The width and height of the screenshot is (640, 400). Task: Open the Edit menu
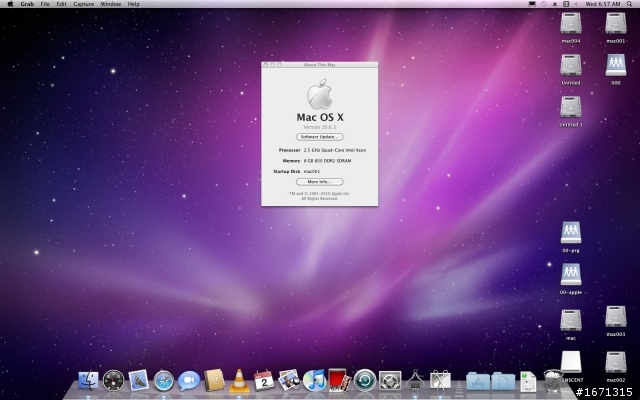pos(61,4)
